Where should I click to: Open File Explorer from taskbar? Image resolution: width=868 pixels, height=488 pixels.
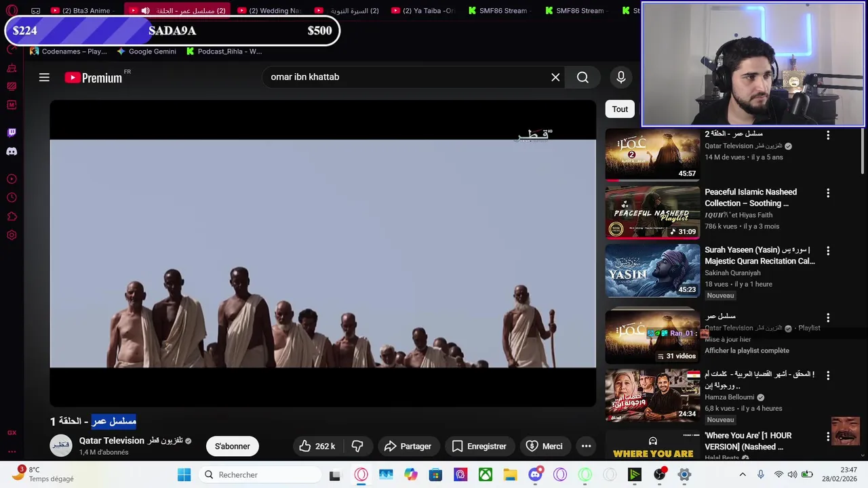[510, 475]
